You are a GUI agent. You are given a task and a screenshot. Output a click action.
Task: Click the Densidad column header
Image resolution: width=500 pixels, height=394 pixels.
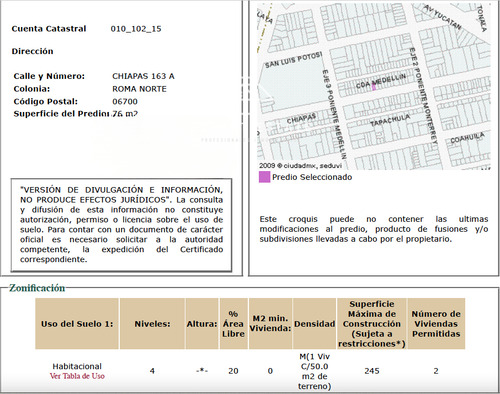pos(314,324)
